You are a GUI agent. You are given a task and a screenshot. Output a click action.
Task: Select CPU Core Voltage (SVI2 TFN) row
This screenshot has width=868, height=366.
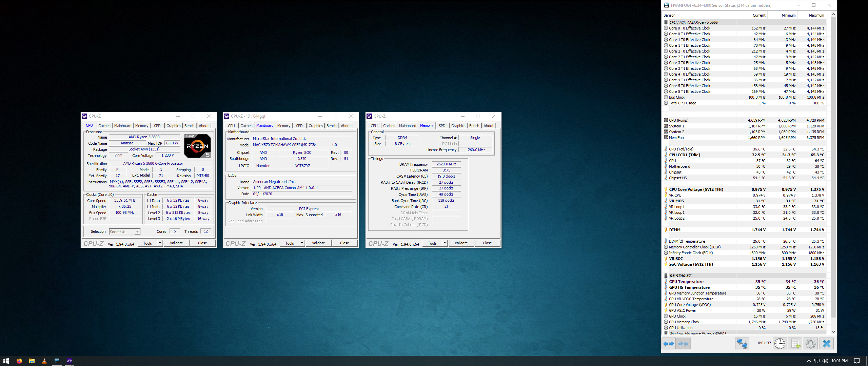click(x=744, y=189)
